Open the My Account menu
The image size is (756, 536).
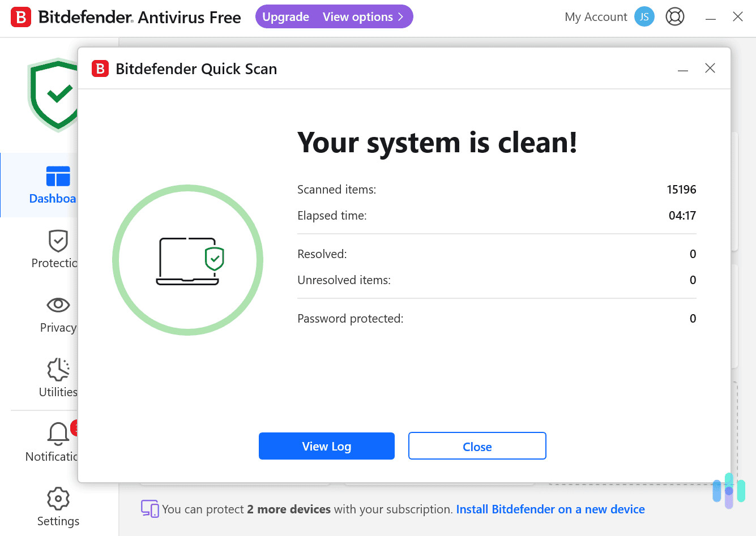point(595,16)
